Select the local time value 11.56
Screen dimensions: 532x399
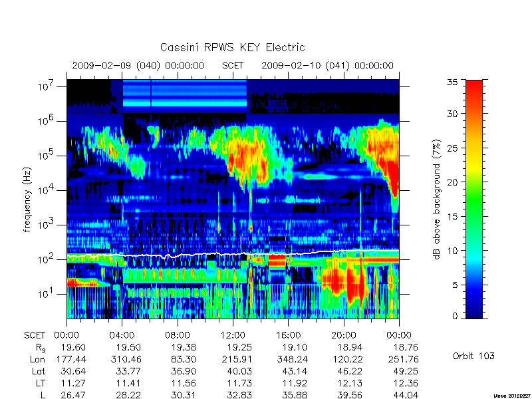coord(184,383)
